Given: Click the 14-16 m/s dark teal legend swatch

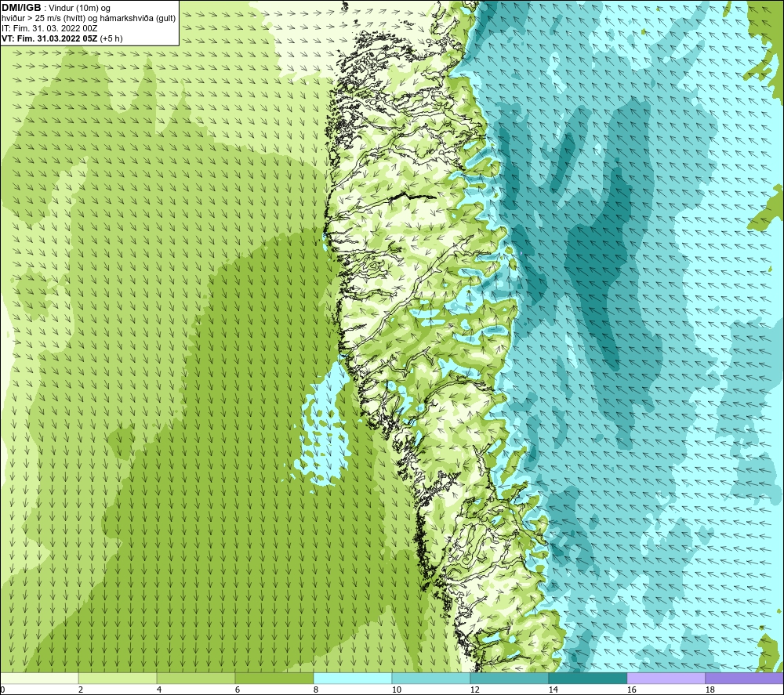Looking at the screenshot, I should pos(587,678).
